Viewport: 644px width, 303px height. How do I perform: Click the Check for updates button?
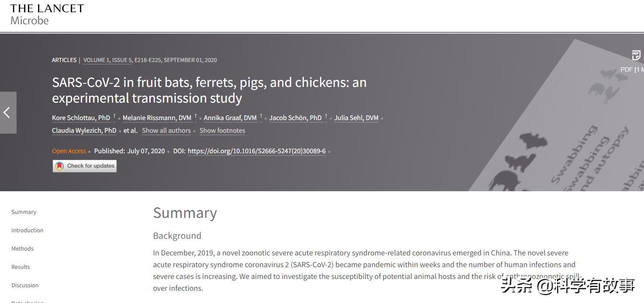point(85,166)
